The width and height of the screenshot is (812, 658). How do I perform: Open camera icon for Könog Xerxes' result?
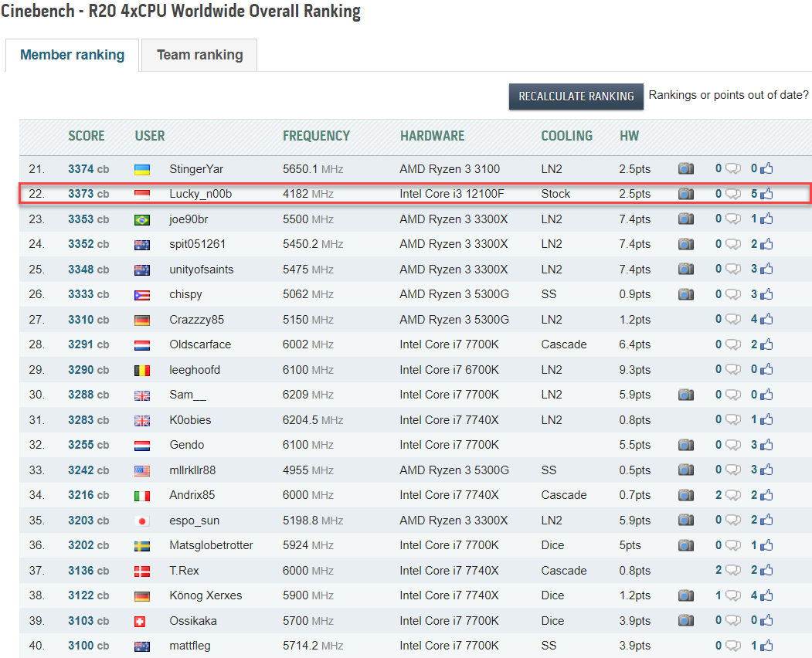pyautogui.click(x=685, y=595)
